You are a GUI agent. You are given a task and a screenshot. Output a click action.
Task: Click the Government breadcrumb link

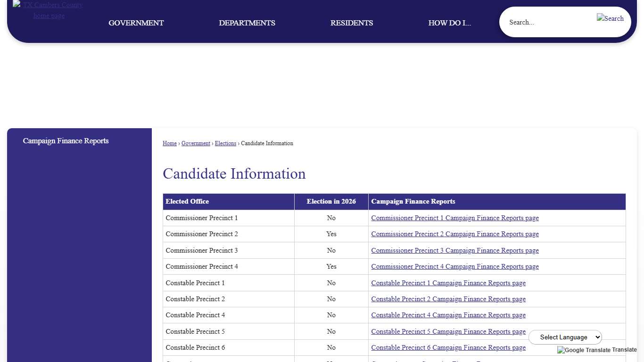click(196, 143)
